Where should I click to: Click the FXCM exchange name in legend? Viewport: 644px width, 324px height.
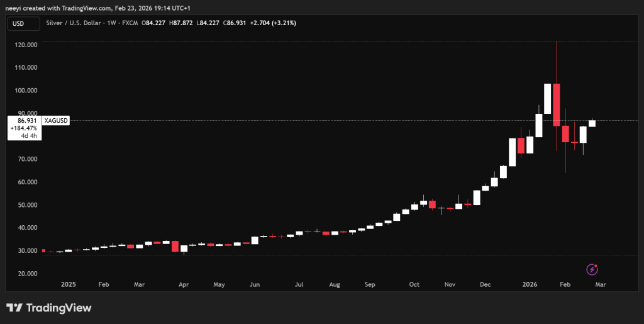(130, 23)
